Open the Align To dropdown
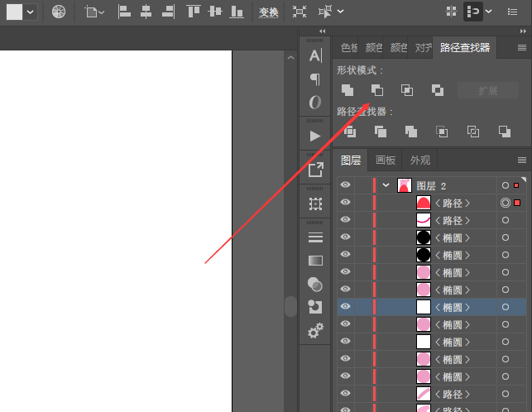Image resolution: width=532 pixels, height=412 pixels. point(94,12)
